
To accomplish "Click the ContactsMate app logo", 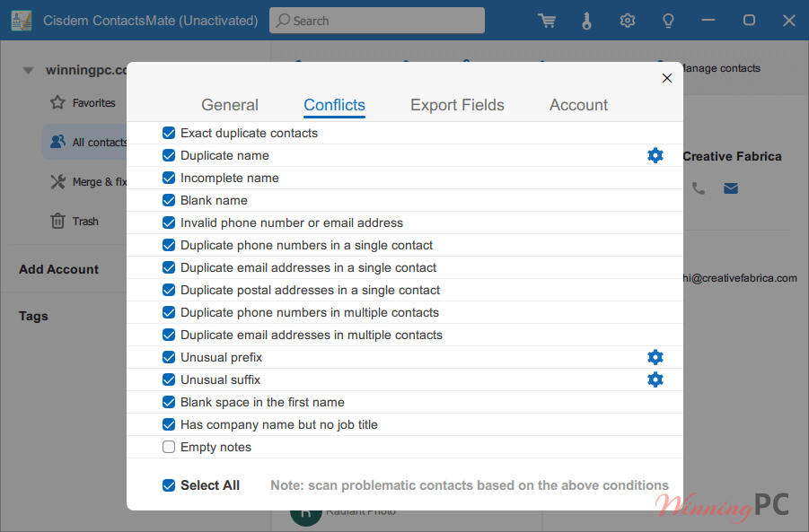I will tap(22, 21).
